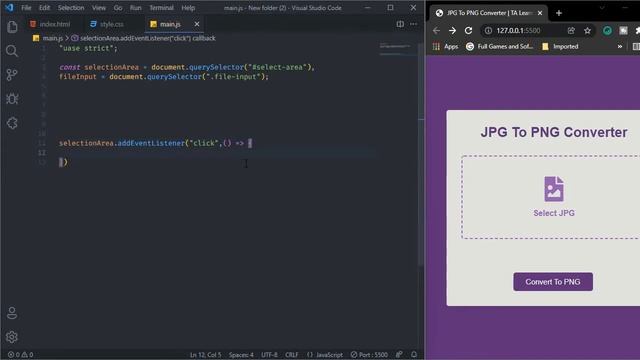Viewport: 640px width, 360px height.
Task: Bookmark this page with star icon
Action: 587,31
